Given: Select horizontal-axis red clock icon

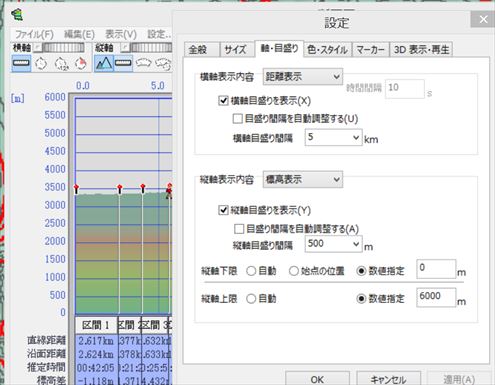Looking at the screenshot, I should coord(81,63).
